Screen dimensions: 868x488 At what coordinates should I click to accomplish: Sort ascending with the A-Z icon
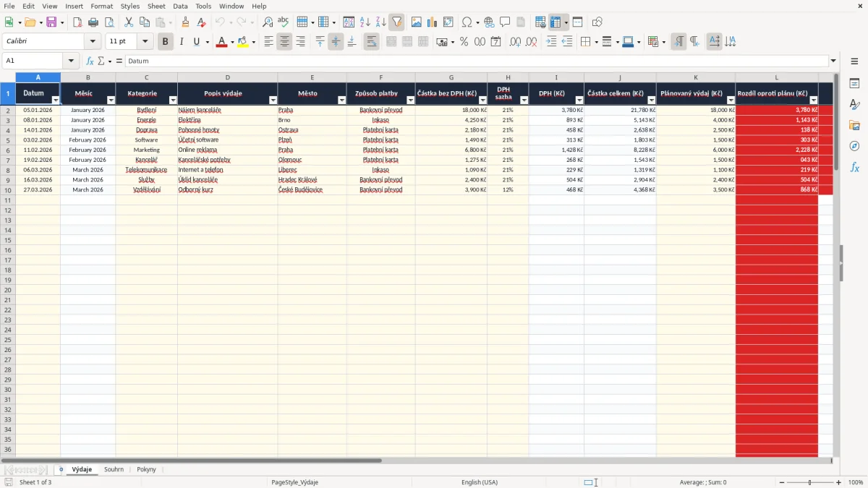[365, 22]
